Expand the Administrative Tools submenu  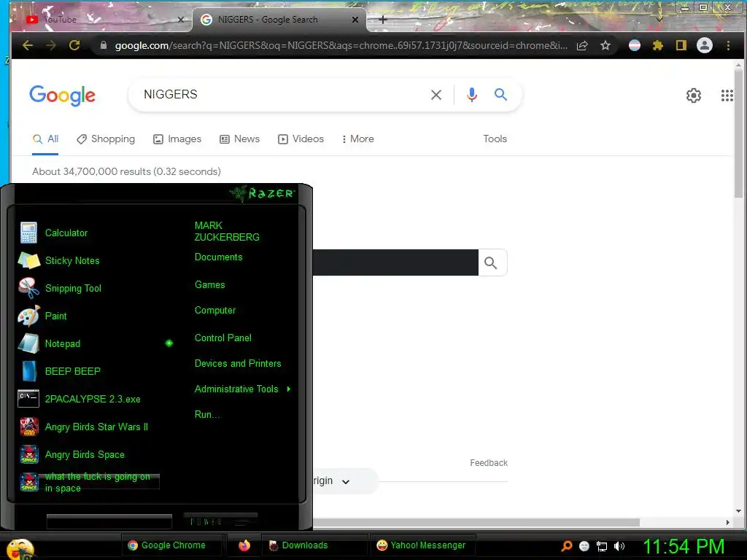pyautogui.click(x=243, y=389)
